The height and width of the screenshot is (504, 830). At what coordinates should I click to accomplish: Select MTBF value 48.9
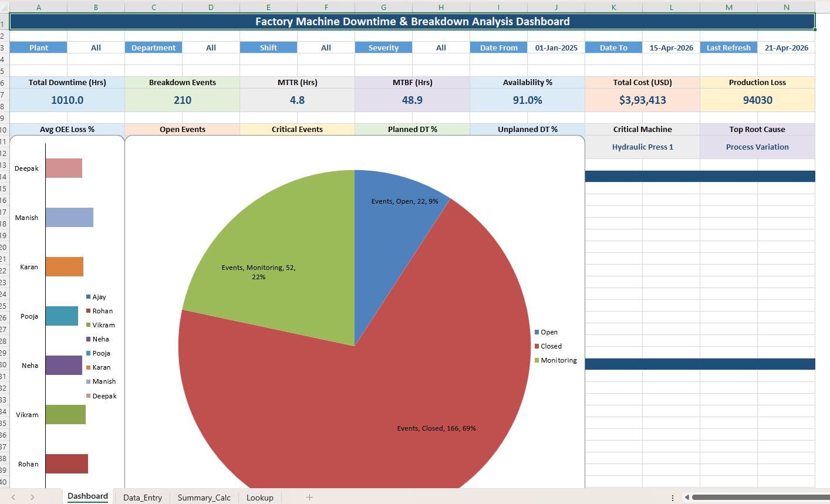tap(412, 100)
